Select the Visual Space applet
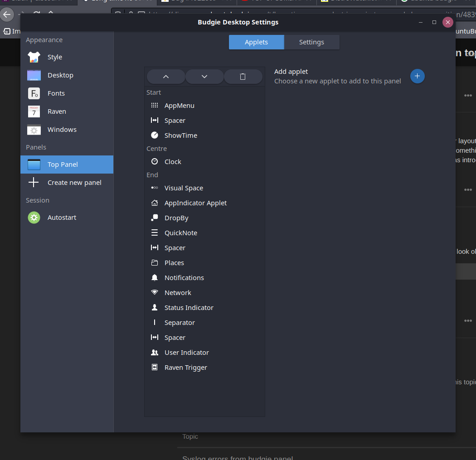 point(204,188)
